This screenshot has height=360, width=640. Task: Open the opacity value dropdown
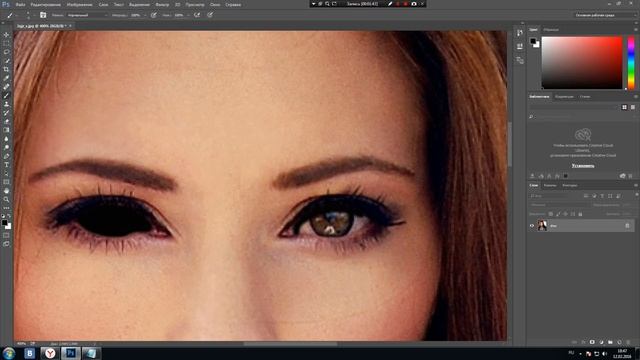point(145,15)
